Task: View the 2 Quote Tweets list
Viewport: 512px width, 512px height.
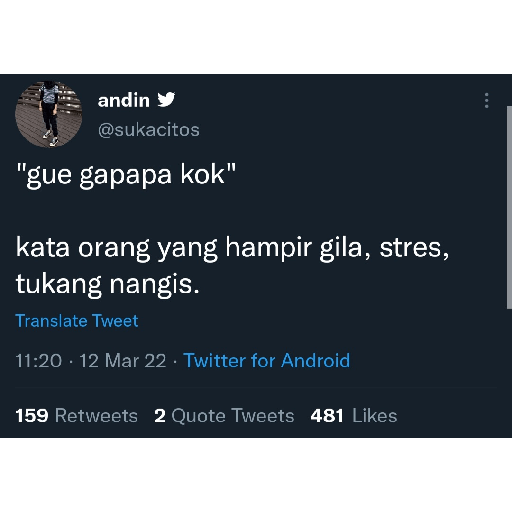Action: click(224, 416)
